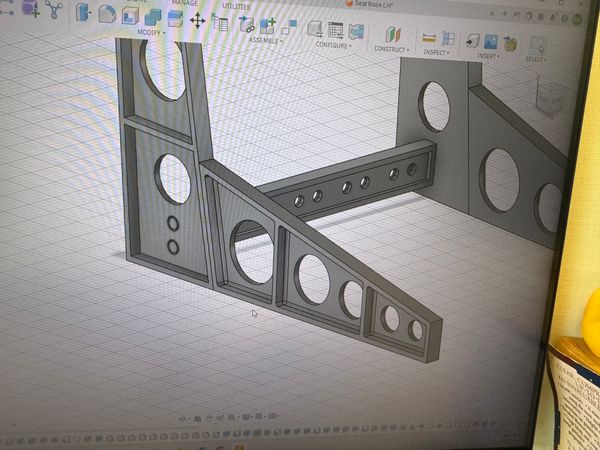Select the Offset Plane construct tool
Viewport: 600px width, 450px height.
[393, 35]
